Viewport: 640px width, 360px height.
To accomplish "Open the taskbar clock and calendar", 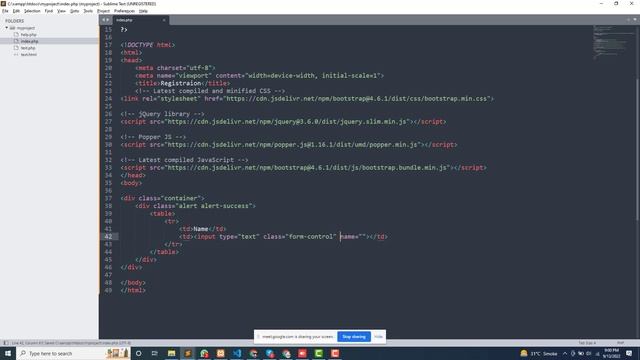I will tap(611, 353).
